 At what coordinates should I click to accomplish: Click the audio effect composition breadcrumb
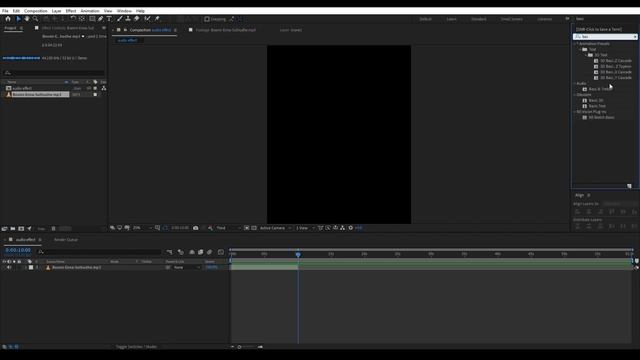(127, 40)
